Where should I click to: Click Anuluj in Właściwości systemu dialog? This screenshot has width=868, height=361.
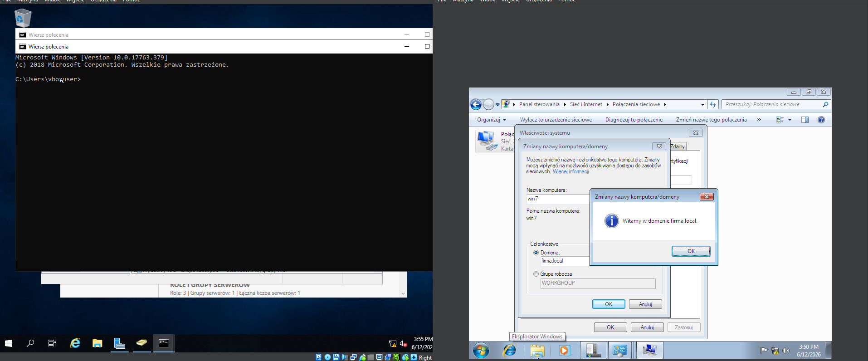tap(647, 327)
